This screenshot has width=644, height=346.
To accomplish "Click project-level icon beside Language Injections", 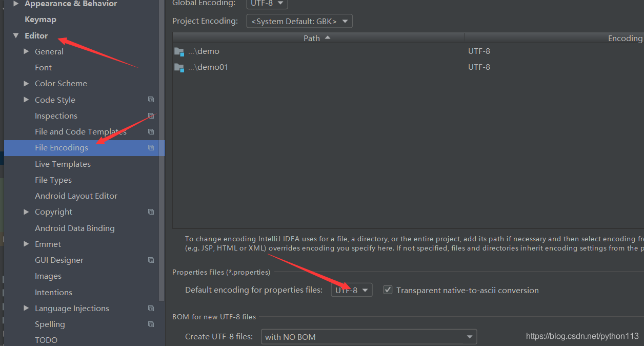I will [151, 309].
